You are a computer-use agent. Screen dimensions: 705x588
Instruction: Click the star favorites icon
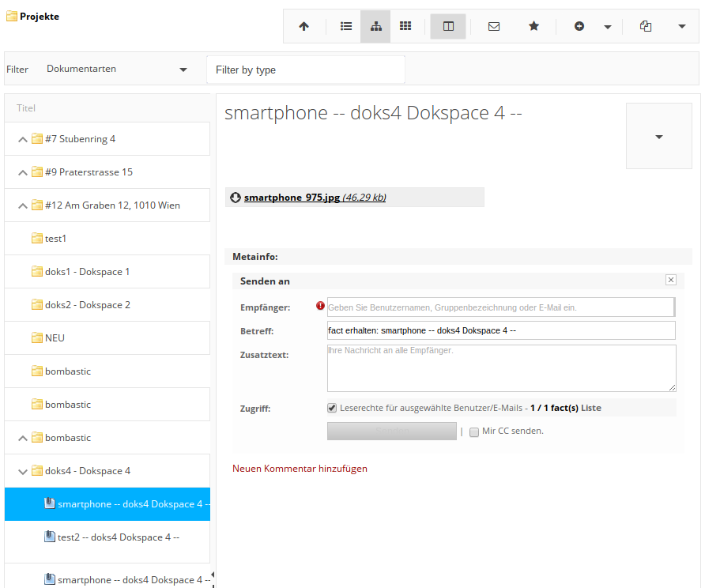click(x=533, y=26)
